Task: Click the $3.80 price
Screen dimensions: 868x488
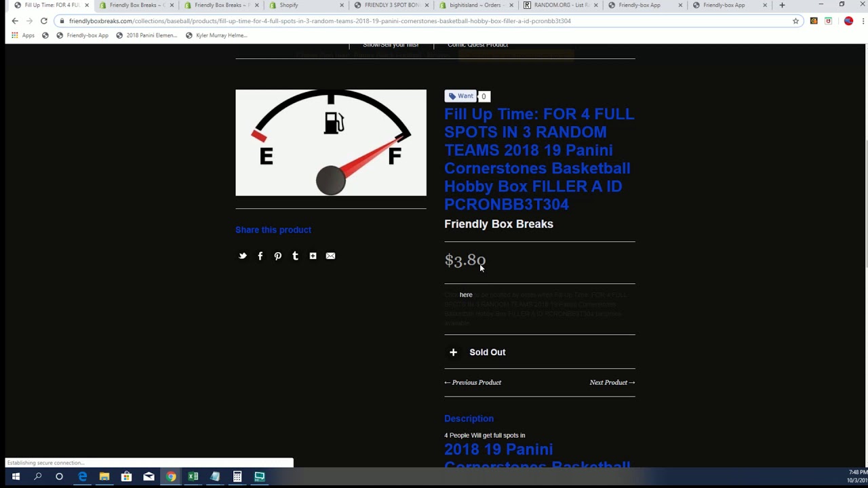Action: tap(465, 260)
